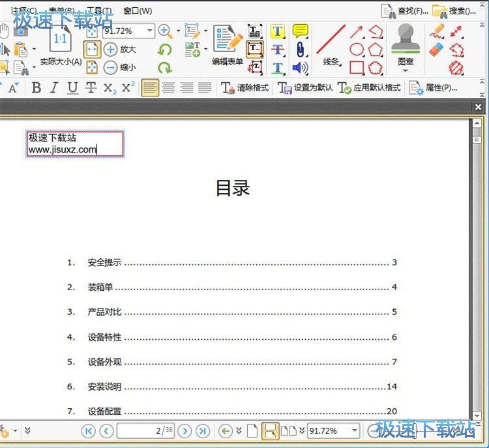Viewport: 489px width, 448px height.
Task: Select the typewriter text tool
Action: tap(255, 31)
